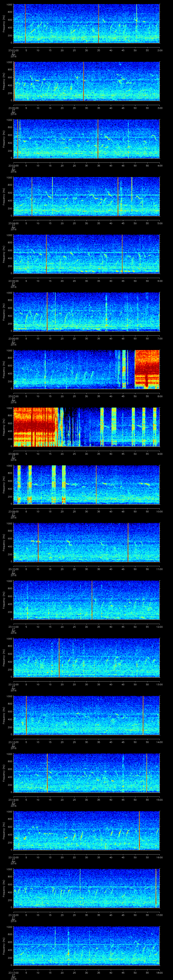
Task: Select the spectrogram panel starting at 23:01:00
Action: [87, 24]
